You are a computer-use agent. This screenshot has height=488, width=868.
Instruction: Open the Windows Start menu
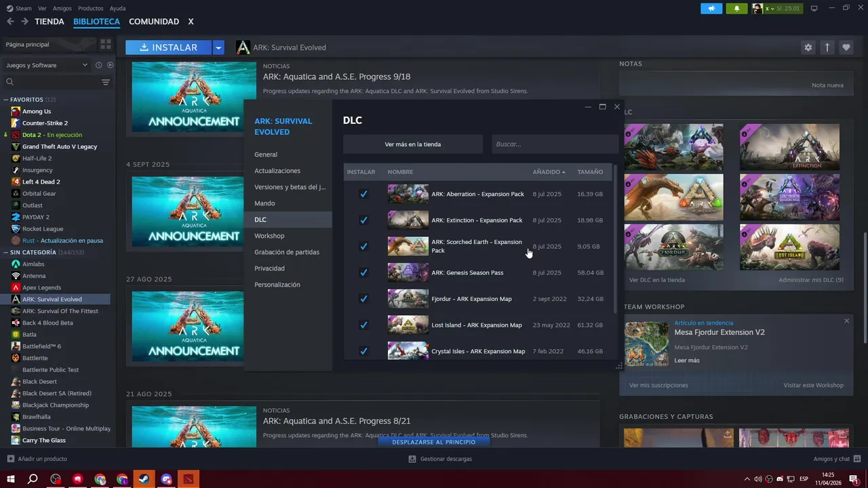point(11,479)
